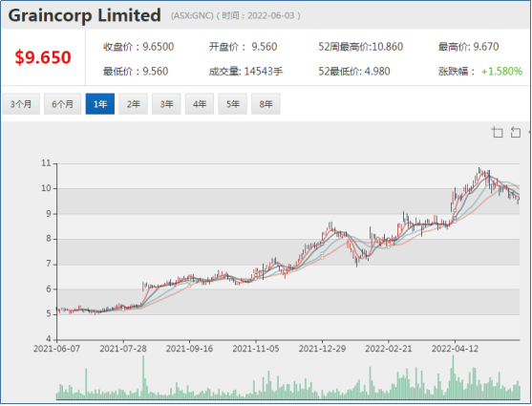Screen dimensions: 532x406
Task: Click the green +1.580% change
Action: (x=502, y=72)
